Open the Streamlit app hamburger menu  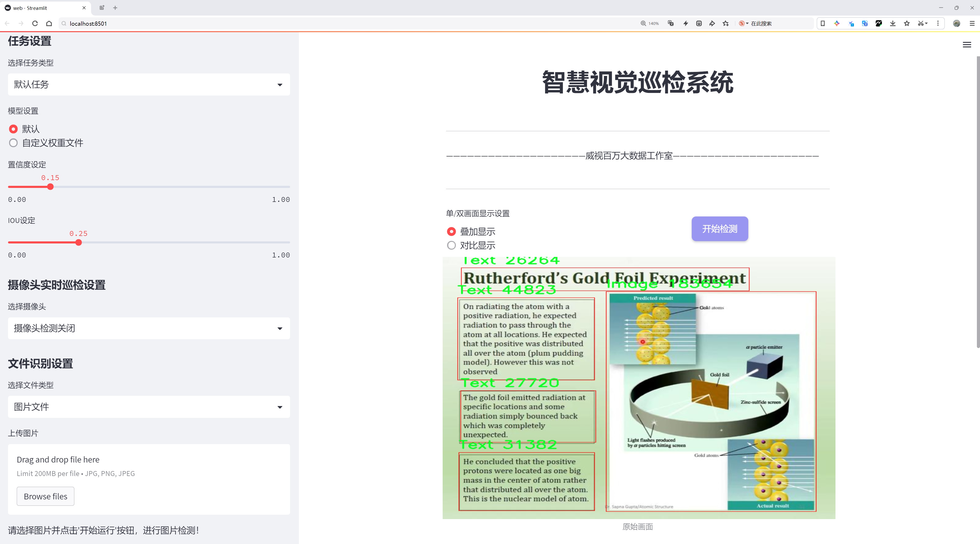click(x=967, y=45)
